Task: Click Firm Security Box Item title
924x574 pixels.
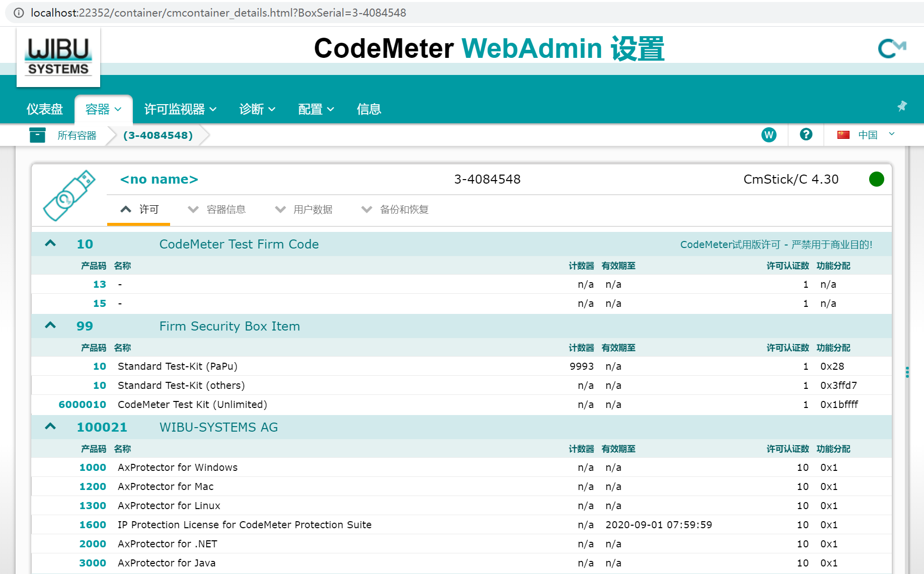Action: pyautogui.click(x=229, y=326)
